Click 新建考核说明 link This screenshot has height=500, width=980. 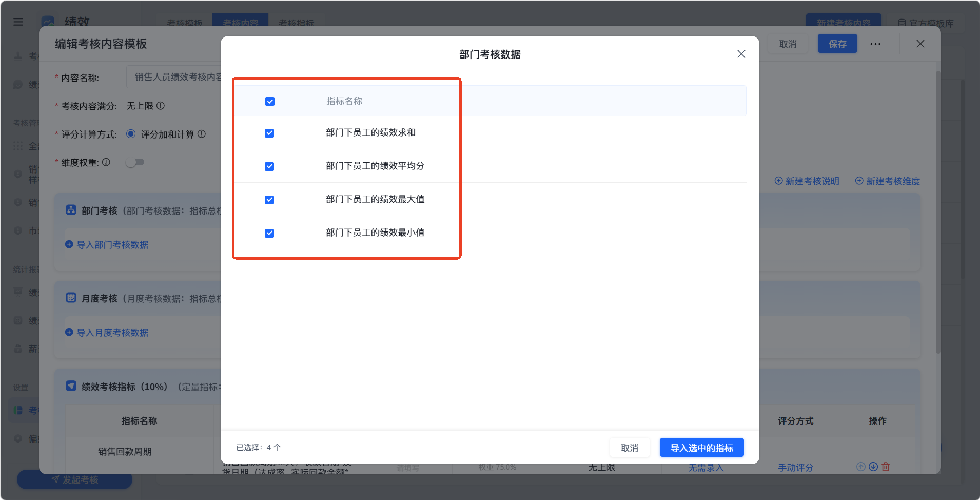click(807, 181)
